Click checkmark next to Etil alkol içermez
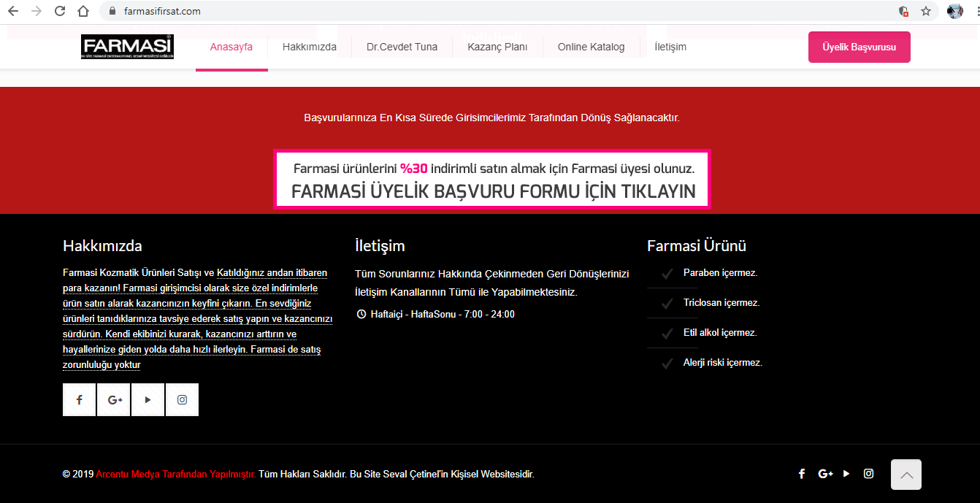The image size is (980, 503). click(667, 334)
